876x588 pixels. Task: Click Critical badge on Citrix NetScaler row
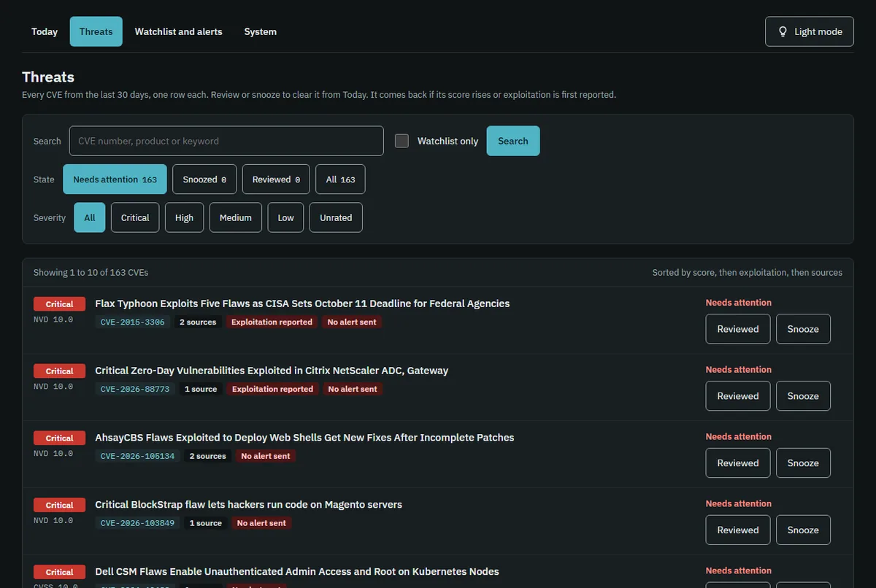pyautogui.click(x=59, y=371)
